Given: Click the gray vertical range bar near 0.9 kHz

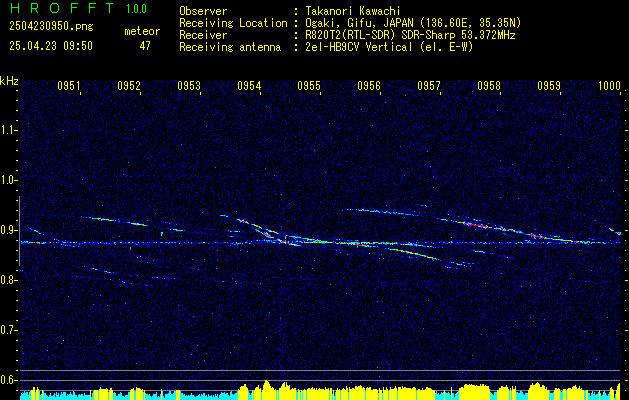Looking at the screenshot, I should 19,231.
